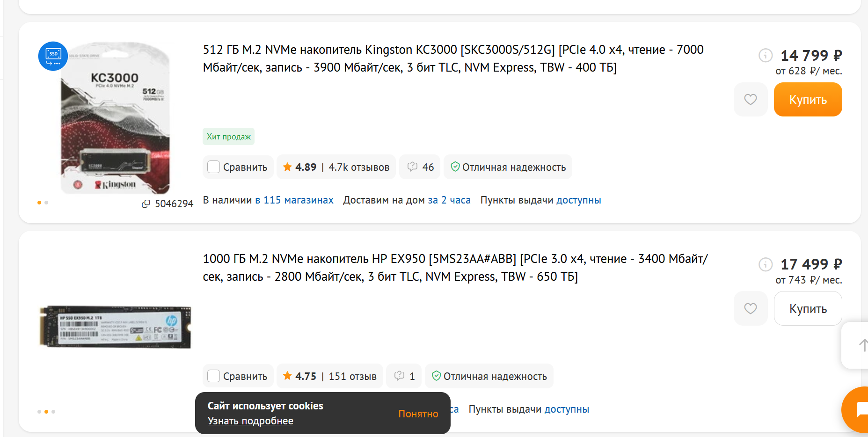Open Узнать подробнее cookies link
The height and width of the screenshot is (437, 868).
pos(250,421)
